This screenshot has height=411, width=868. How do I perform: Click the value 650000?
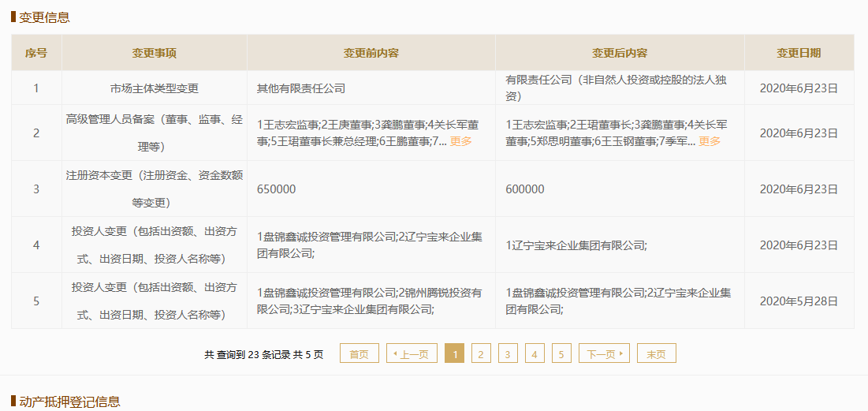[x=276, y=189]
